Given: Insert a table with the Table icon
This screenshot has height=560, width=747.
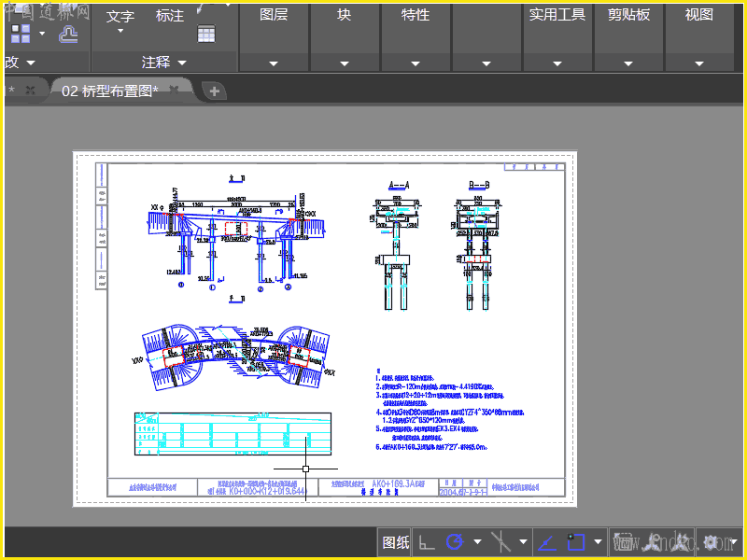Looking at the screenshot, I should coord(206,34).
